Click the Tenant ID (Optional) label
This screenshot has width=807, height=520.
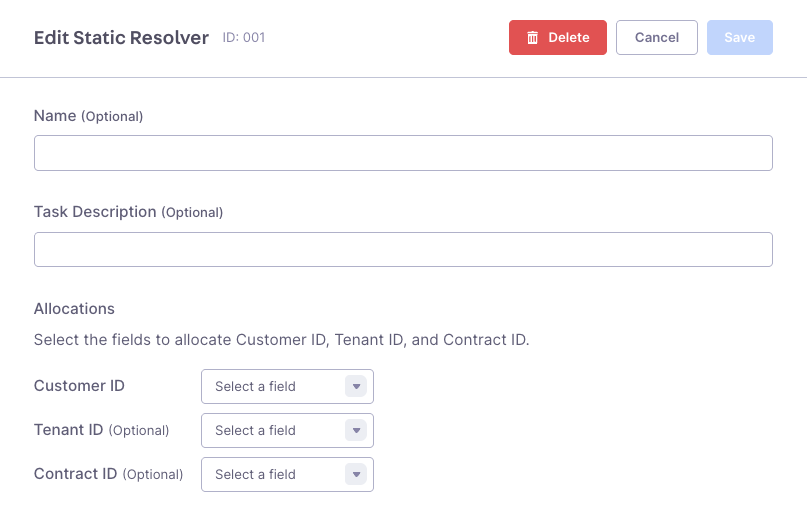pyautogui.click(x=101, y=430)
